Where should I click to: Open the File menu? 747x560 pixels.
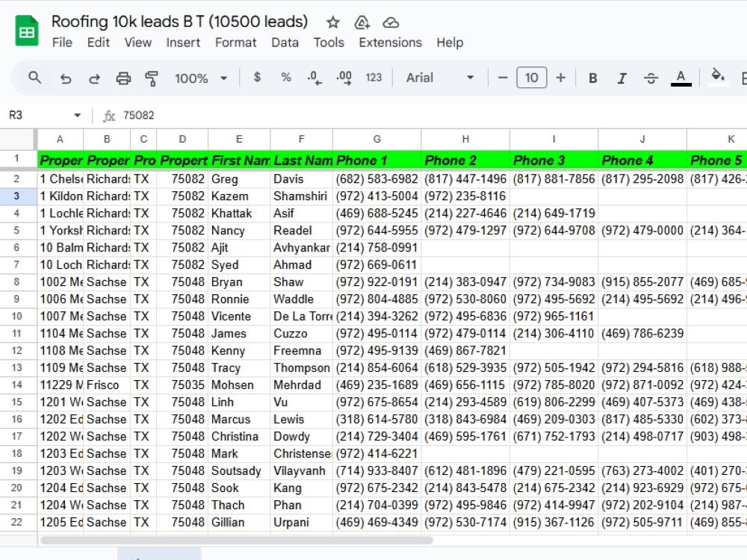point(62,43)
